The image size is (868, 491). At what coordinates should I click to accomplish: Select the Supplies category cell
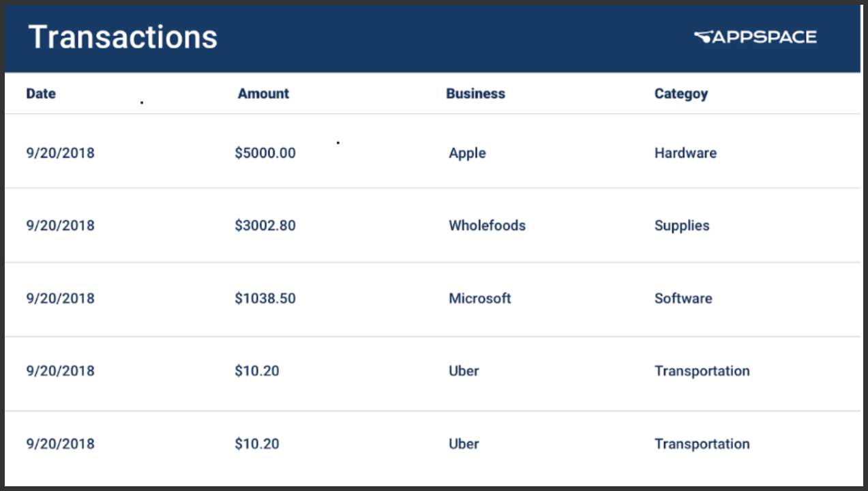click(682, 226)
